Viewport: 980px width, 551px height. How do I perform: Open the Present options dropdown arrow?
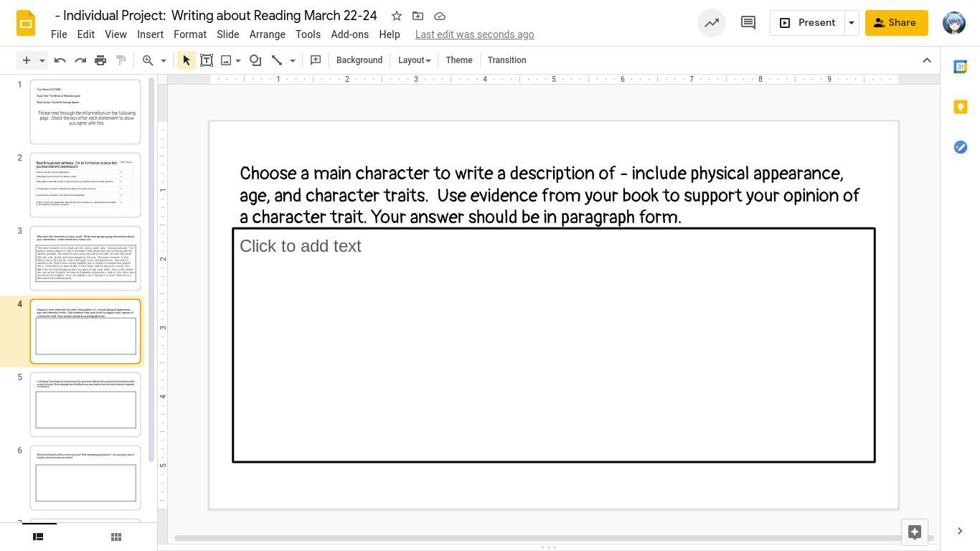pyautogui.click(x=852, y=23)
